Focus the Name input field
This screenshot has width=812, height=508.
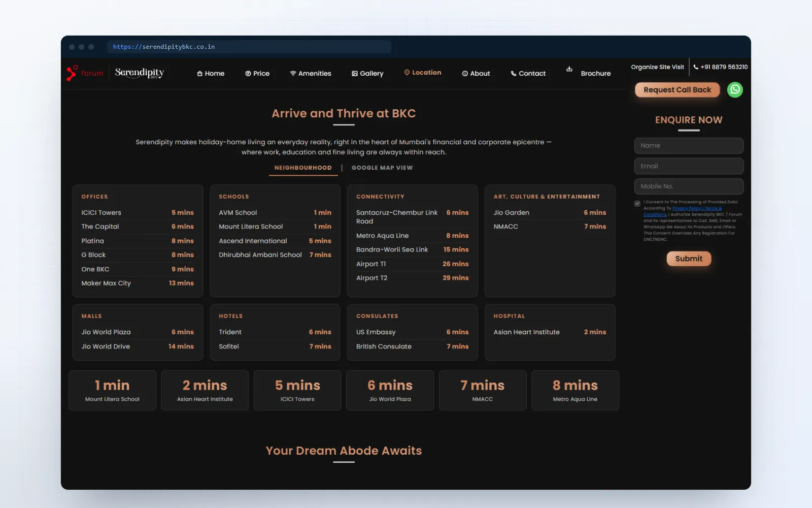(x=689, y=146)
